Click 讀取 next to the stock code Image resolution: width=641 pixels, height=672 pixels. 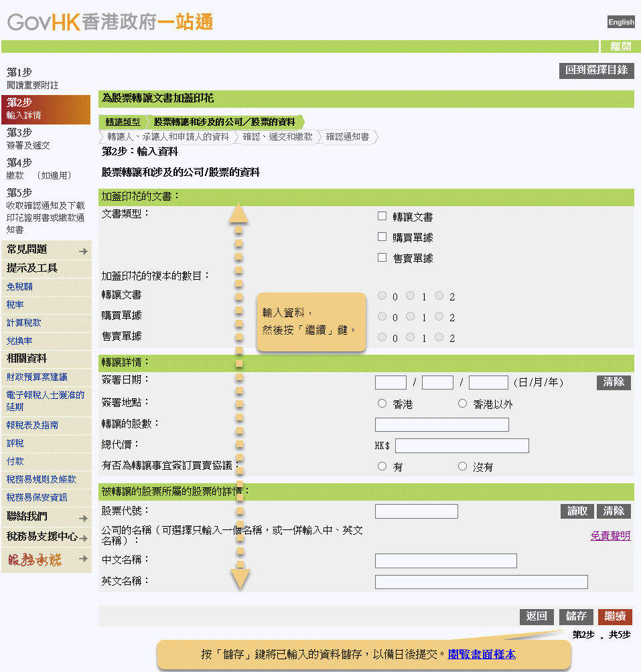coord(577,511)
